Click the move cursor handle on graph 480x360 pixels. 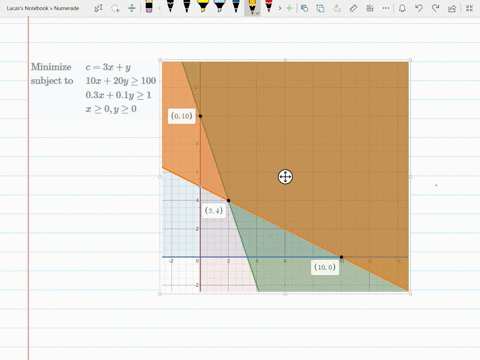click(x=285, y=177)
